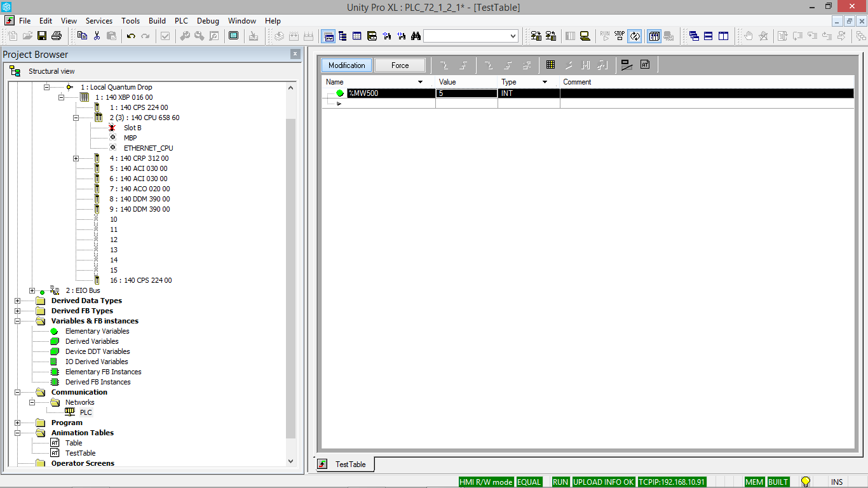
Task: Click the UPLOAD INFO OK status field
Action: pyautogui.click(x=604, y=482)
